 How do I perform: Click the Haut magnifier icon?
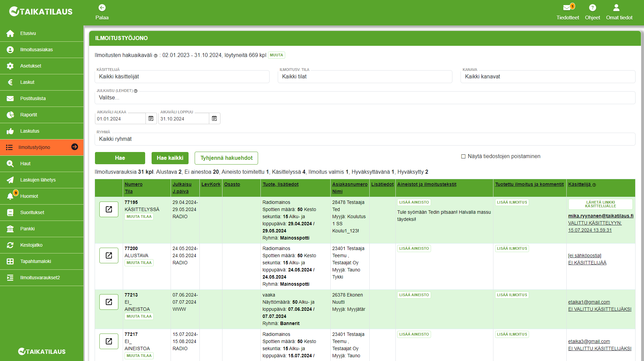tap(10, 164)
